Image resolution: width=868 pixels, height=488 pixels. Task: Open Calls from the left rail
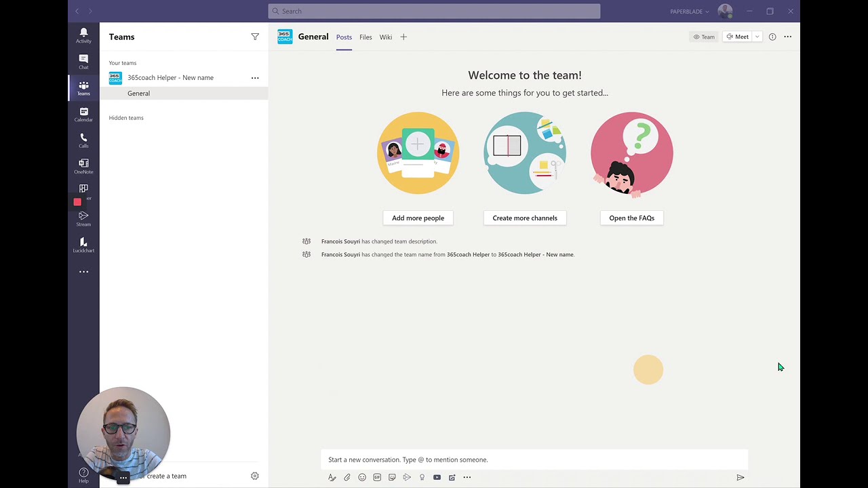tap(83, 140)
